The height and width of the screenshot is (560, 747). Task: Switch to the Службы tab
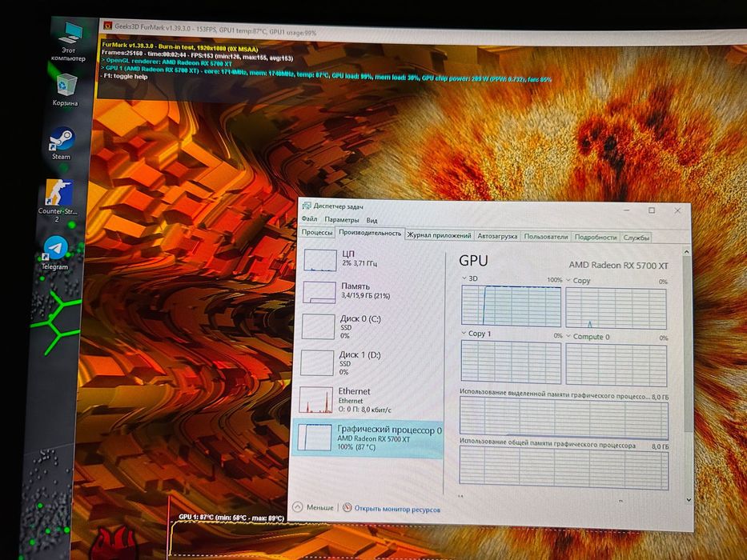point(636,237)
